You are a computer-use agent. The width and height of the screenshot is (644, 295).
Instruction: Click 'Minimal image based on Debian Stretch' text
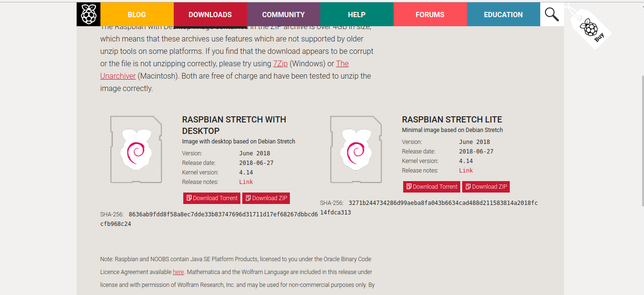(x=453, y=130)
